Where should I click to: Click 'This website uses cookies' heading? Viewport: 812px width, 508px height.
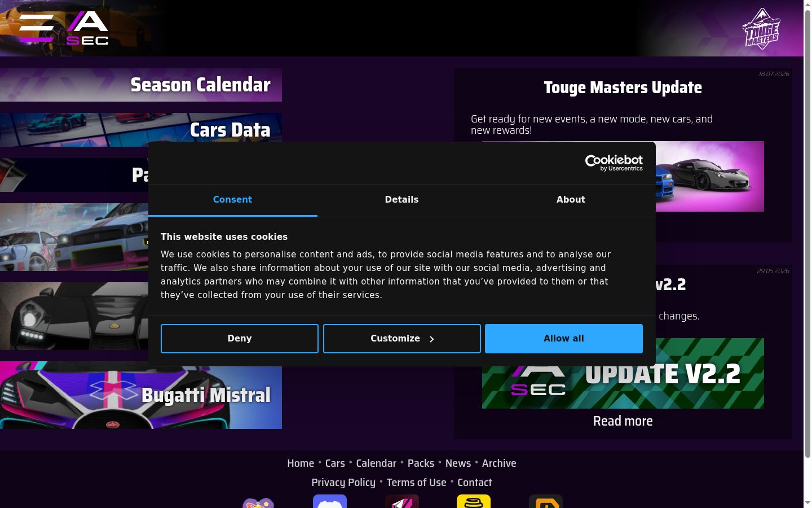pos(224,237)
